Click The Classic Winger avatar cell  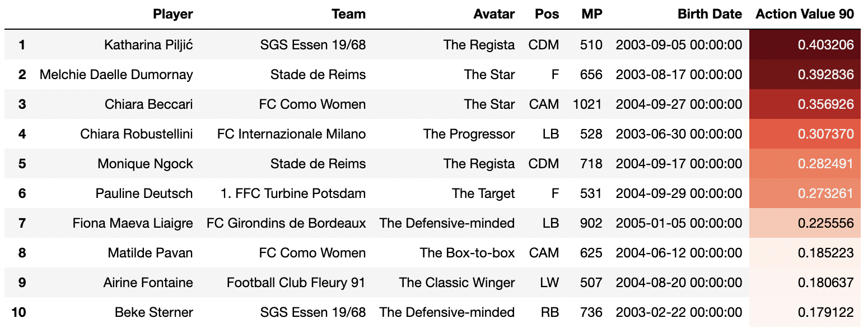[x=457, y=283]
